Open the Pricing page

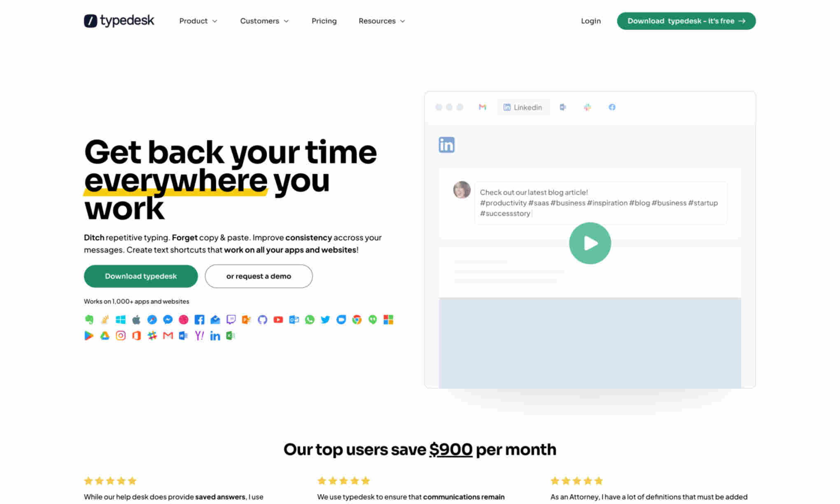pos(324,21)
